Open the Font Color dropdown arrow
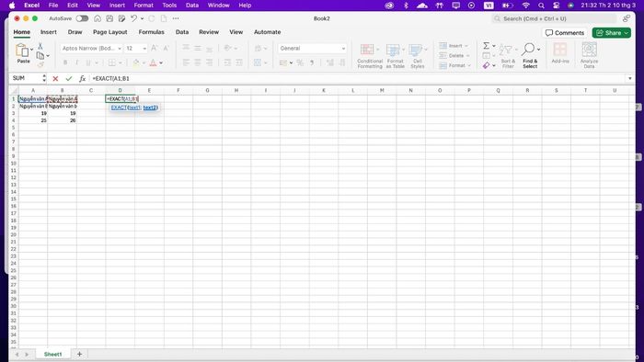This screenshot has width=644, height=362. (161, 62)
